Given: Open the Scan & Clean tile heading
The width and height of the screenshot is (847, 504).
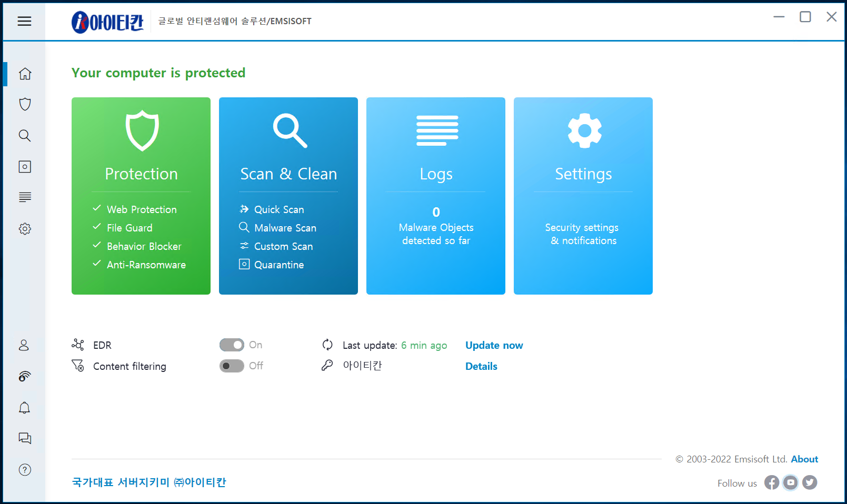Looking at the screenshot, I should tap(288, 174).
